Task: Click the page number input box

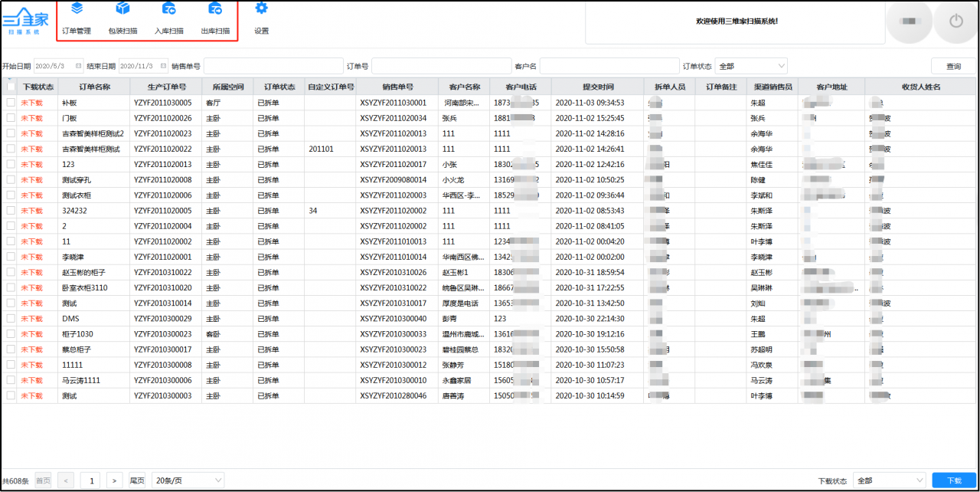Action: click(x=90, y=481)
